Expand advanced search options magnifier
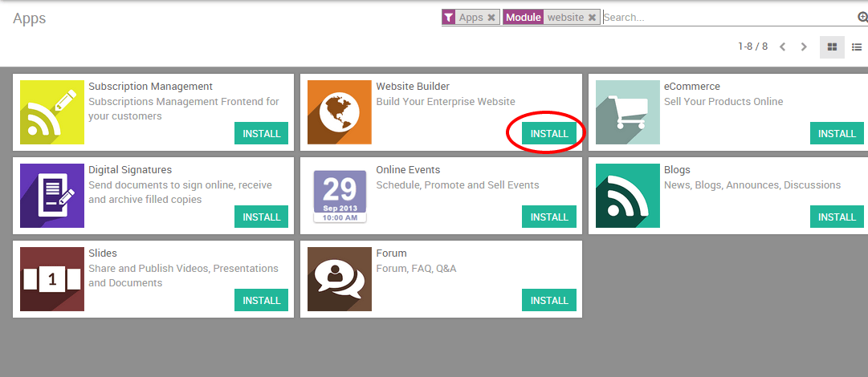Screen dimensions: 868x377 pos(862,17)
